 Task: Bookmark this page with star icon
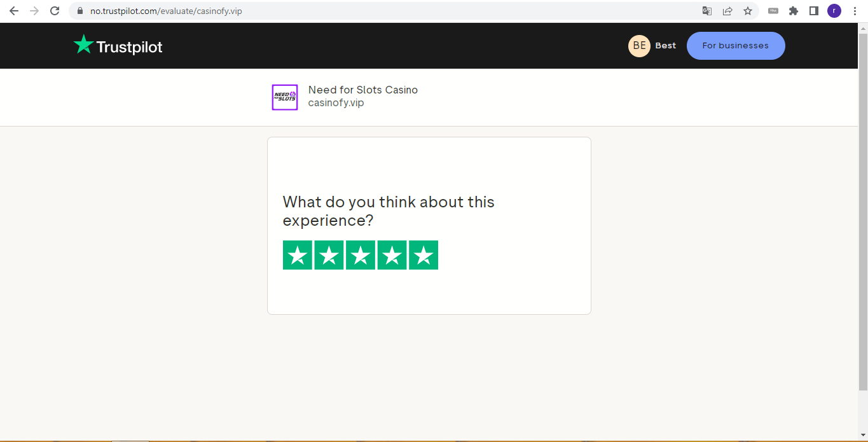click(748, 11)
